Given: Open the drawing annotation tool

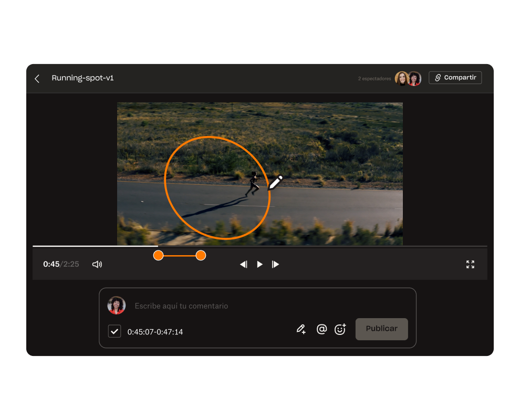Looking at the screenshot, I should 301,329.
